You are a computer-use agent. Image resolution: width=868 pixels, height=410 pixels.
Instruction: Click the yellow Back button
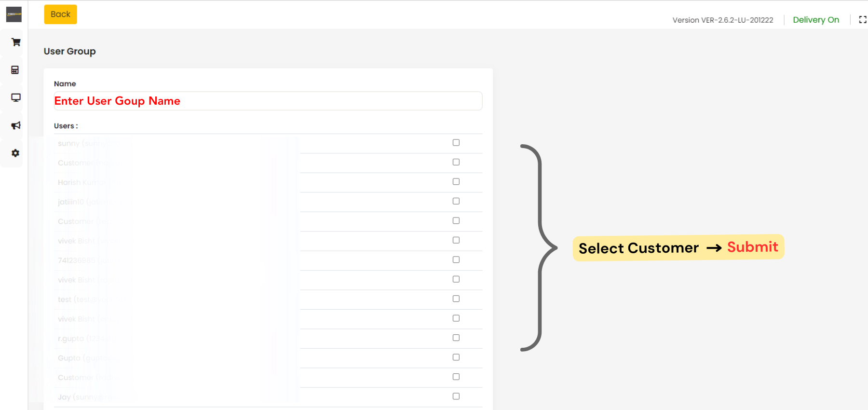61,14
